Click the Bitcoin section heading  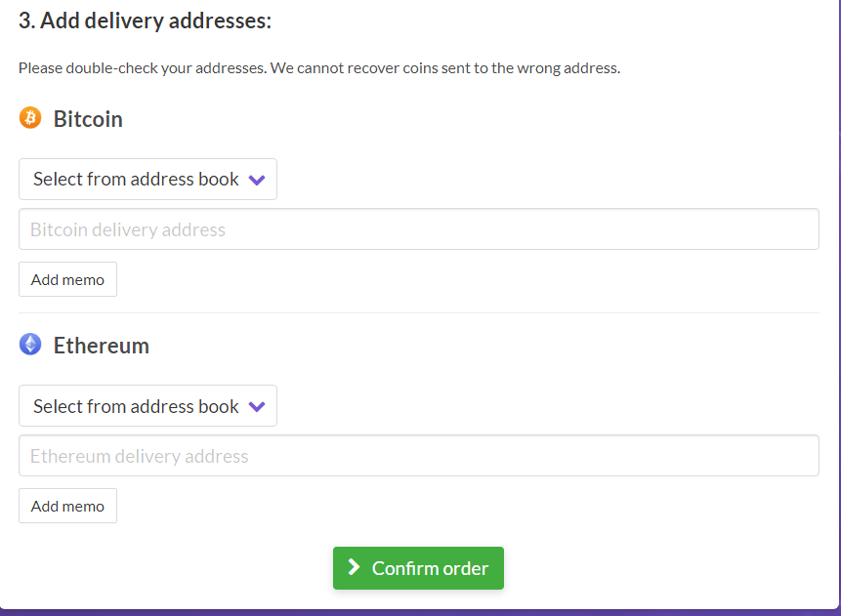coord(87,118)
